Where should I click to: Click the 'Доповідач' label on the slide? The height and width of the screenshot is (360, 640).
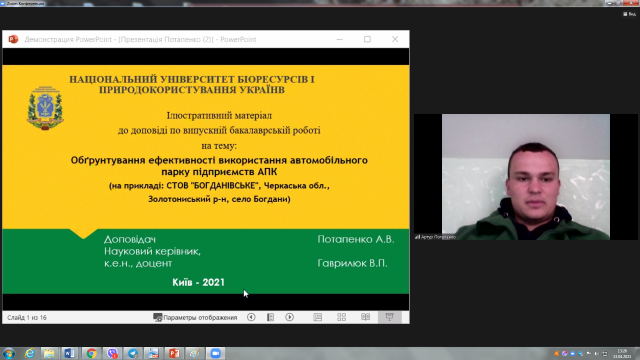[130, 240]
